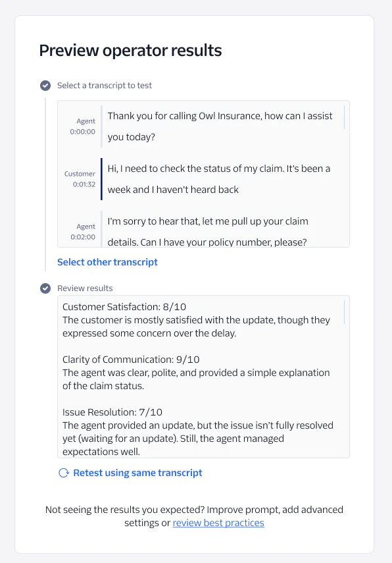Click the 'Customer Satisfaction: 8/10' score line
392x563 pixels.
click(x=125, y=307)
